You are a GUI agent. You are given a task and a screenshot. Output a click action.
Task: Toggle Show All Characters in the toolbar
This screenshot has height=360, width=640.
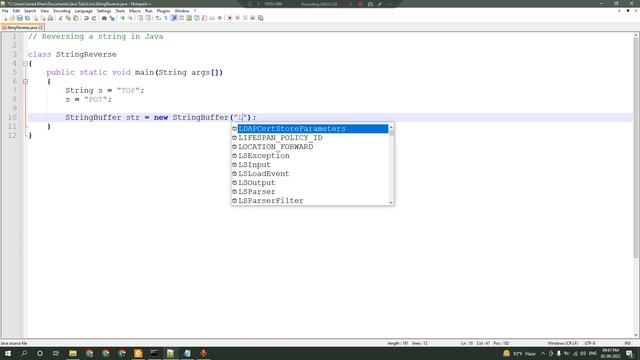[166, 18]
